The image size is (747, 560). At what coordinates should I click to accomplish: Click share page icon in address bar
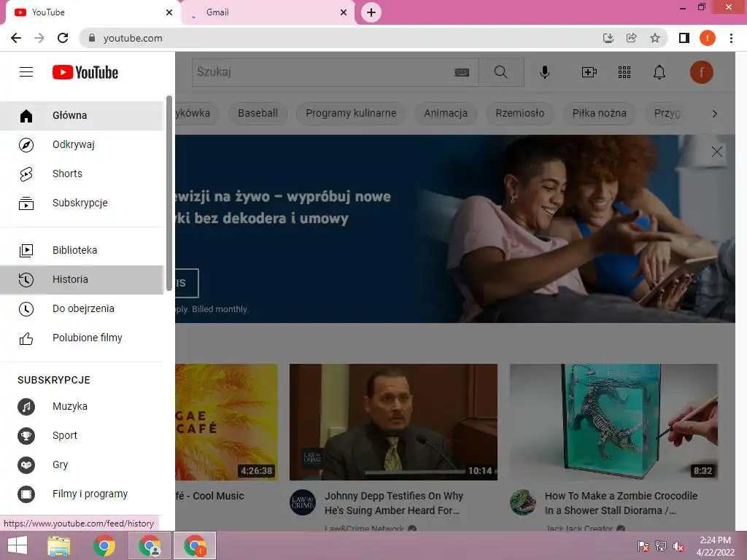point(632,38)
